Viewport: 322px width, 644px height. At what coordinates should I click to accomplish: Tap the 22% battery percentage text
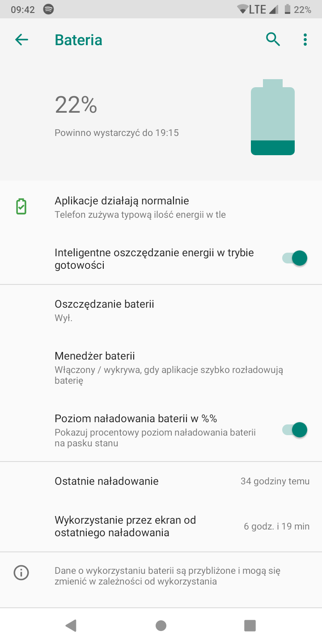coord(76,105)
